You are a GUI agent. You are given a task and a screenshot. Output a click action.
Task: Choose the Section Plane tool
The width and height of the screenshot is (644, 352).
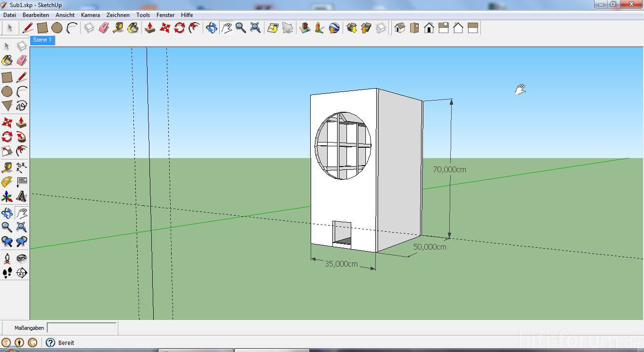22,273
